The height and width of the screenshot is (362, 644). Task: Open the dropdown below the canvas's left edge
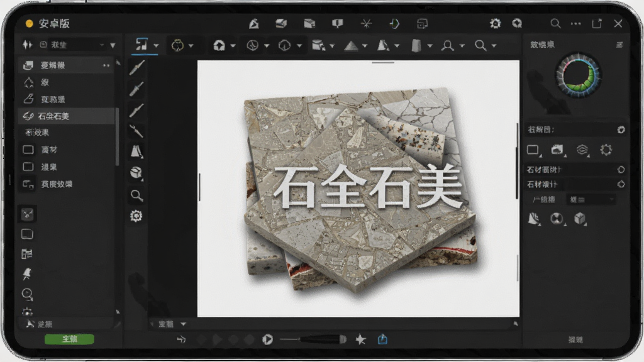(x=171, y=324)
